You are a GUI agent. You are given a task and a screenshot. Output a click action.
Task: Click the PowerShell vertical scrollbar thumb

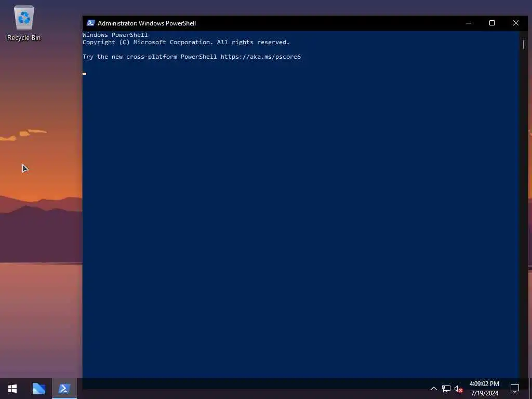524,44
